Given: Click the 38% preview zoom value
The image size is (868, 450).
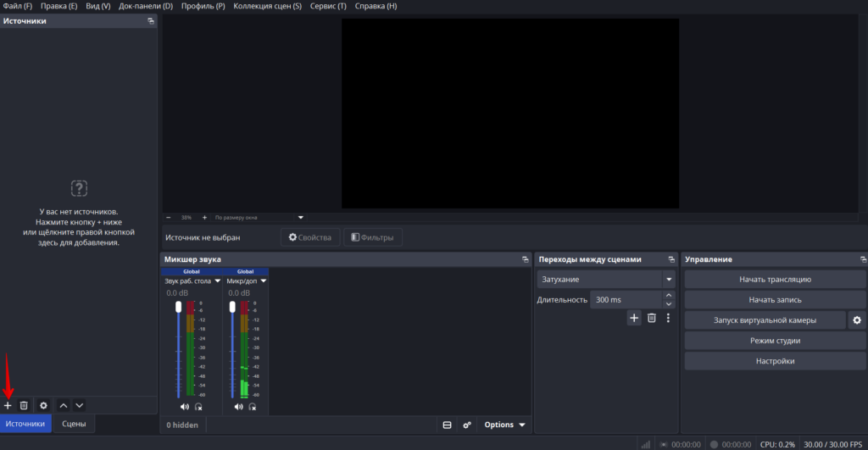Looking at the screenshot, I should [x=186, y=218].
